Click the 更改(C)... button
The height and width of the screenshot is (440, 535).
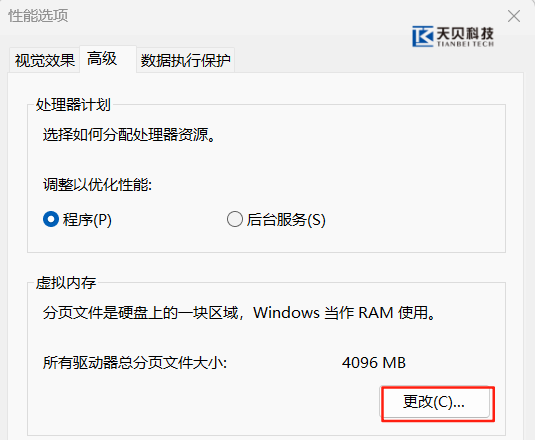(435, 402)
